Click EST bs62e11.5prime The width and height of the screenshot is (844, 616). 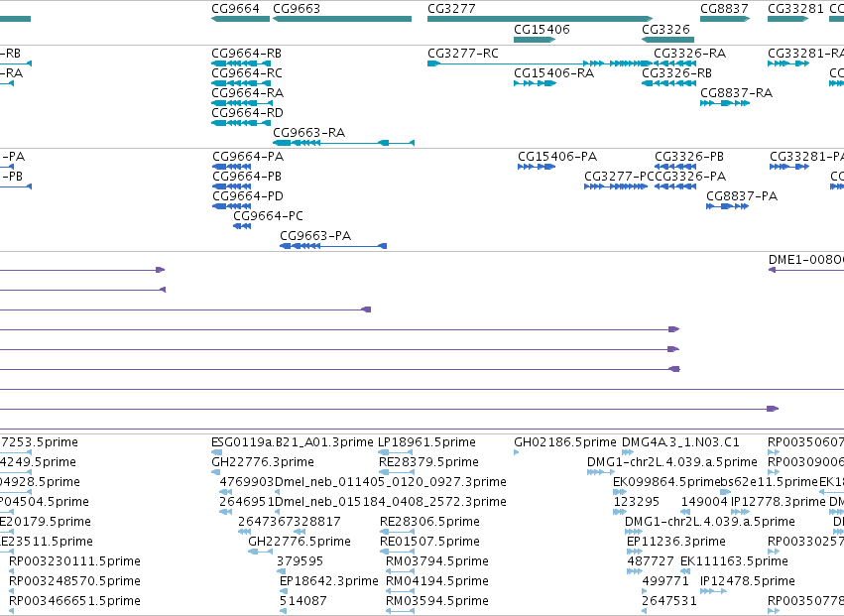click(770, 482)
